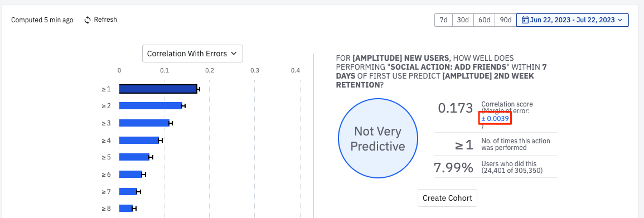Pick the ≥ 4 frequency bar
The image size is (644, 218).
pyautogui.click(x=139, y=140)
